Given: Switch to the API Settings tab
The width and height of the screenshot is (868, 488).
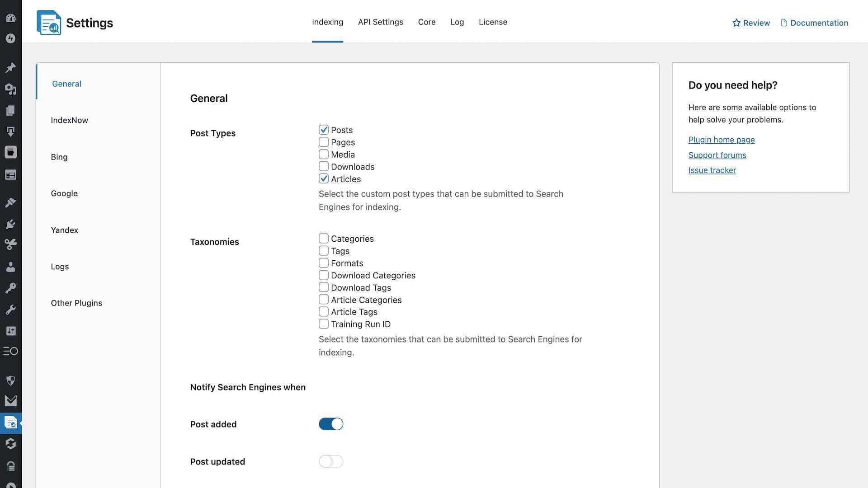Looking at the screenshot, I should pyautogui.click(x=380, y=22).
